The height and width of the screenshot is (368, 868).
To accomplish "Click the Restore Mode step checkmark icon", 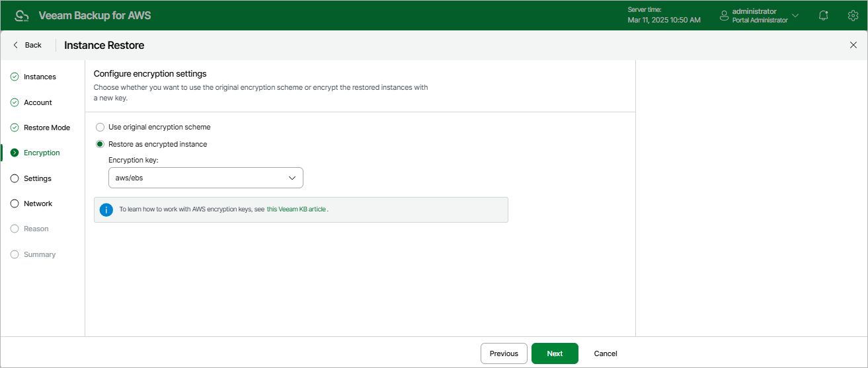I will click(15, 128).
